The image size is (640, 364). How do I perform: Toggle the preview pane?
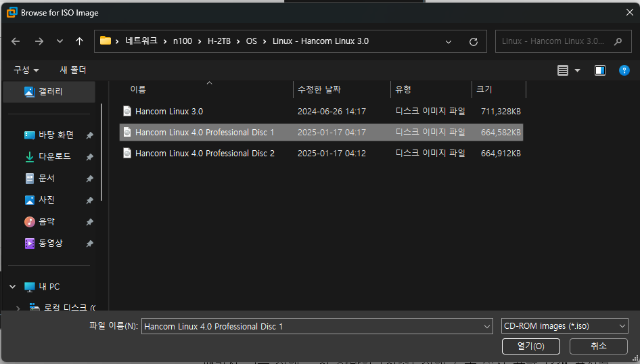[x=599, y=70]
